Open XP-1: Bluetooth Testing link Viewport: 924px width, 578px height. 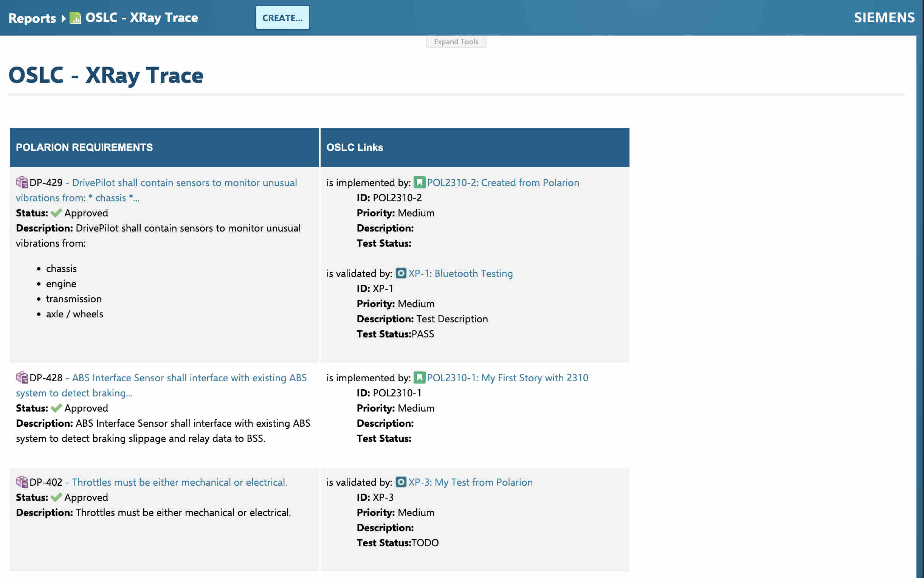pyautogui.click(x=460, y=273)
